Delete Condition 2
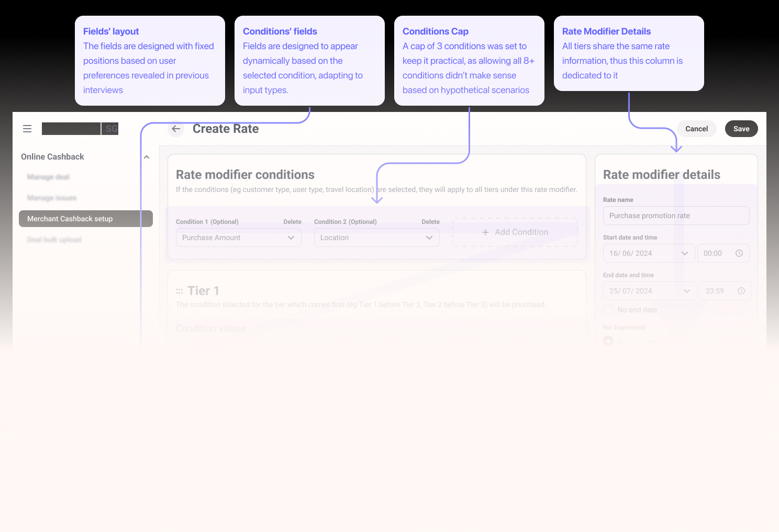The height and width of the screenshot is (532, 779). pyautogui.click(x=431, y=222)
